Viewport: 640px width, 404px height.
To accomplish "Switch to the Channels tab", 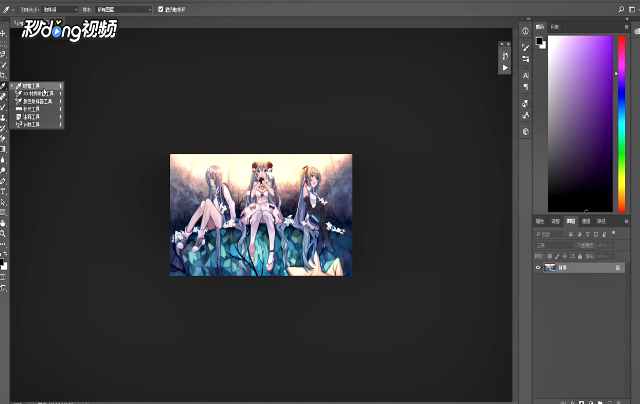I will pyautogui.click(x=586, y=221).
